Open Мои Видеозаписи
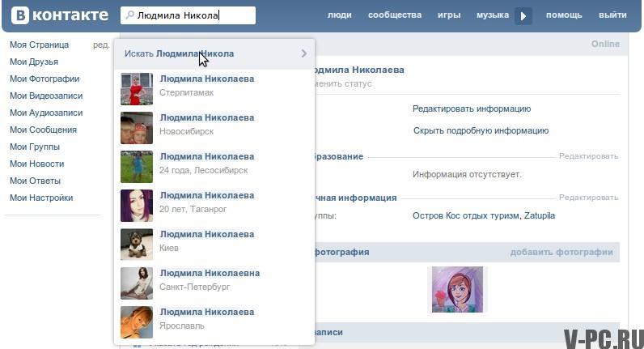The width and height of the screenshot is (644, 349). click(46, 96)
